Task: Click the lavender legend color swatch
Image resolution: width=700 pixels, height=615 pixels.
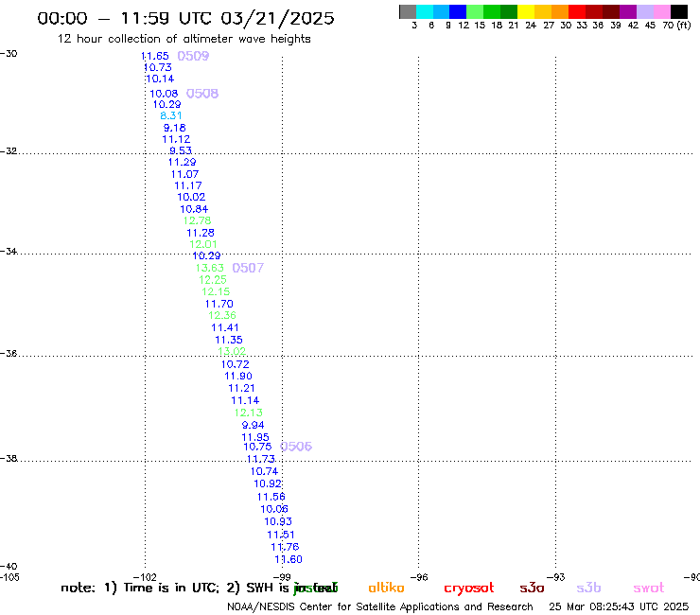Action: click(x=645, y=11)
